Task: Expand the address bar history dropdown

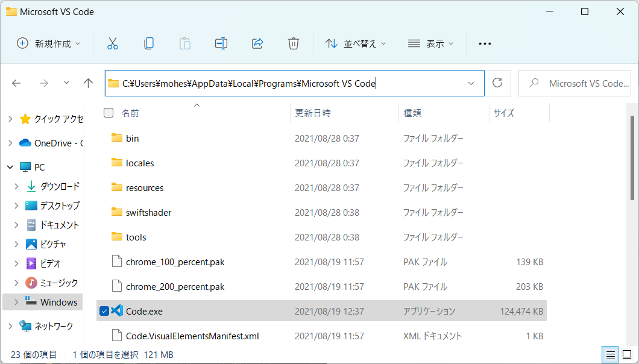Action: pyautogui.click(x=471, y=84)
